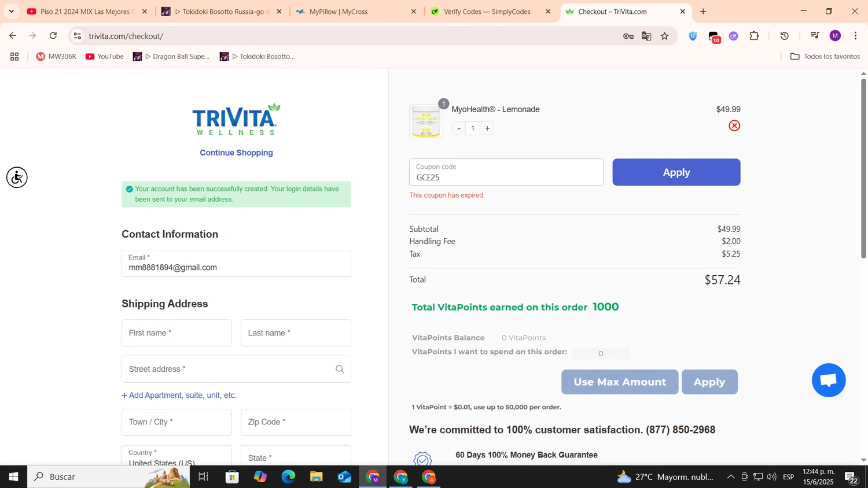The height and width of the screenshot is (488, 868).
Task: Open Windows Start menu
Action: pyautogui.click(x=13, y=477)
